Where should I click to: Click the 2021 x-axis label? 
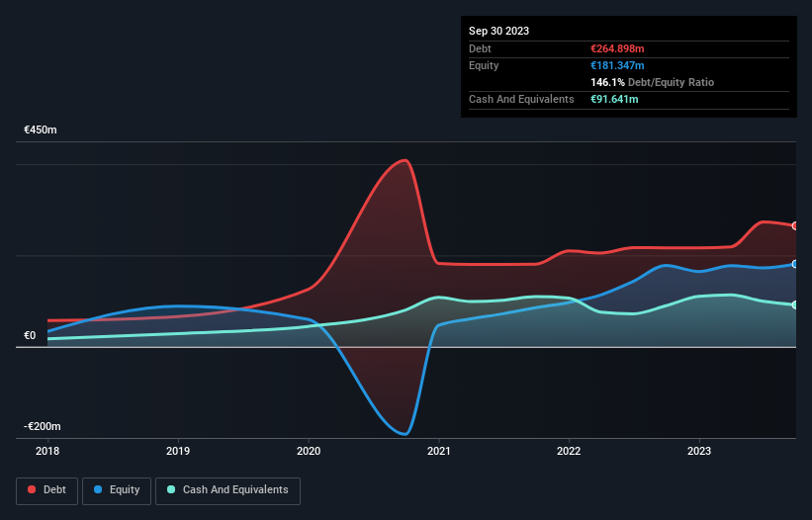coord(438,451)
